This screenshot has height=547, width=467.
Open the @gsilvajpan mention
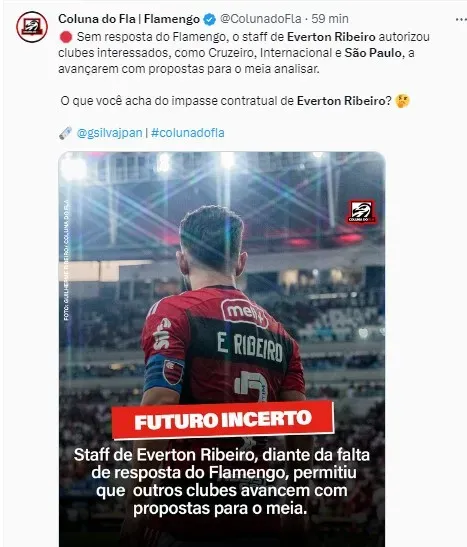109,133
